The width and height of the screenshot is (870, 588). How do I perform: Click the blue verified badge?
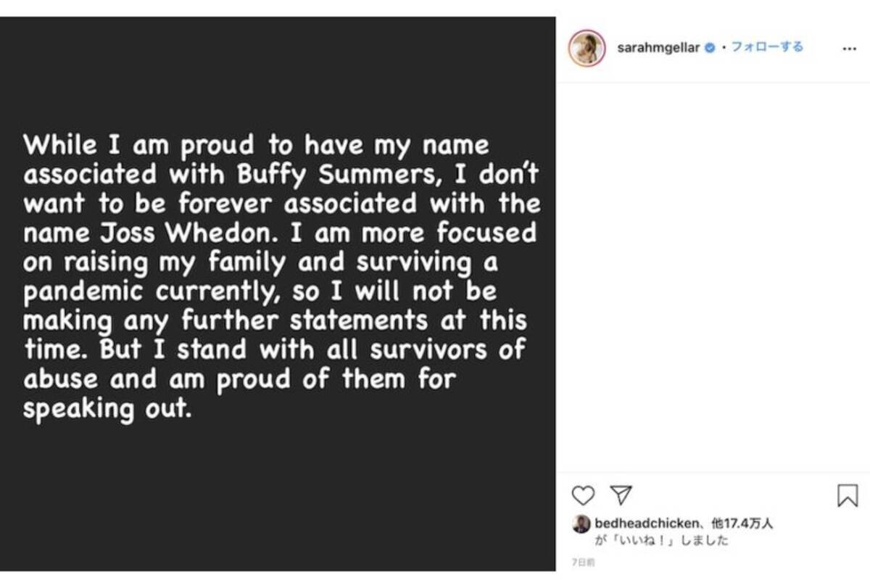tap(710, 48)
